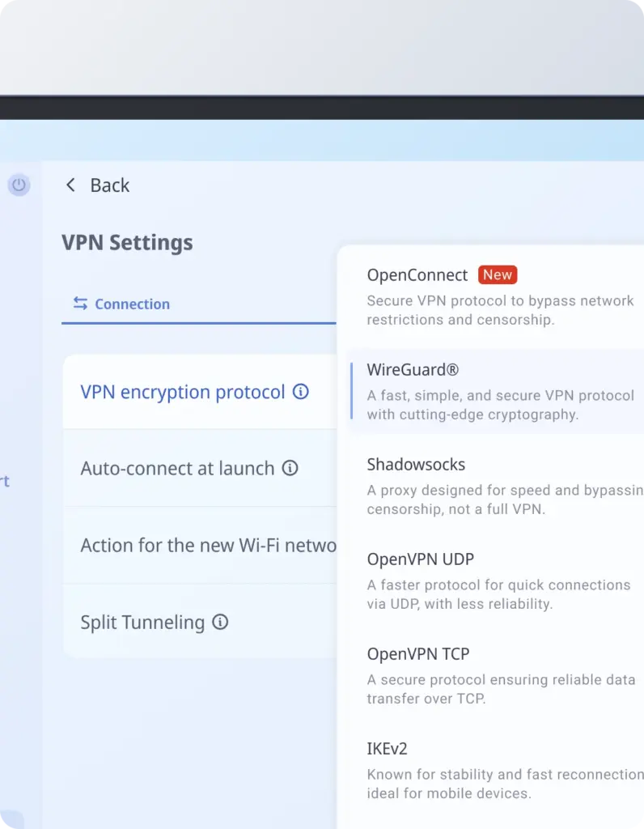This screenshot has width=644, height=829.
Task: Open the Split Tunneling setting
Action: 142,623
